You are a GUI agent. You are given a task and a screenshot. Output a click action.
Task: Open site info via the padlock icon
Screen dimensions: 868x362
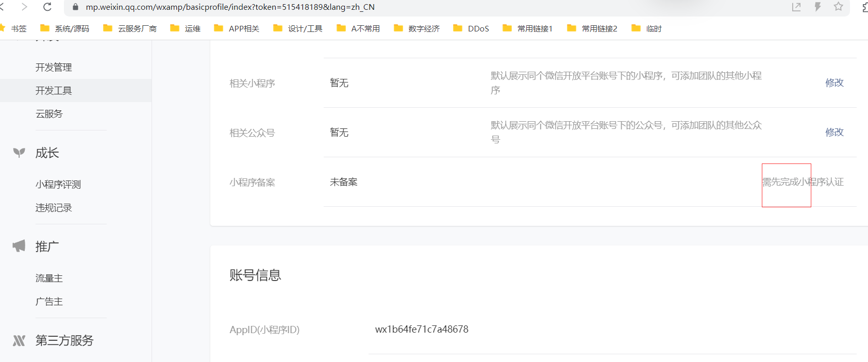click(75, 7)
